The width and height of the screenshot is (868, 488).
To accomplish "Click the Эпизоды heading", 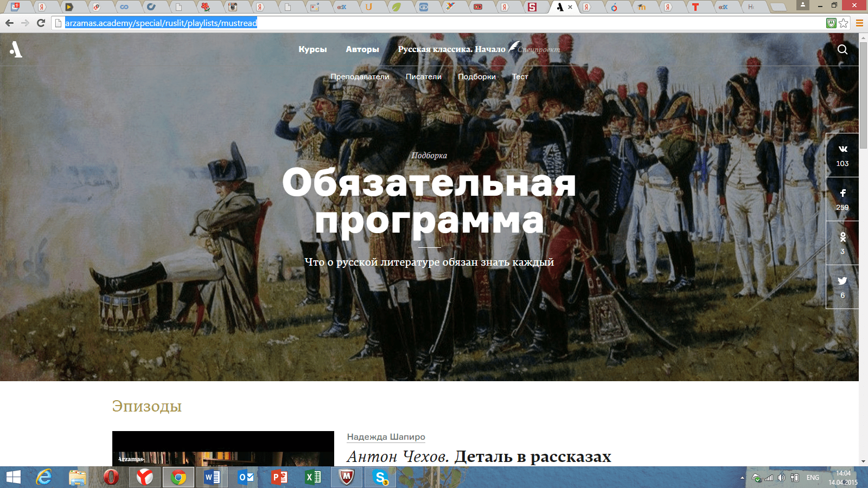I will click(147, 406).
